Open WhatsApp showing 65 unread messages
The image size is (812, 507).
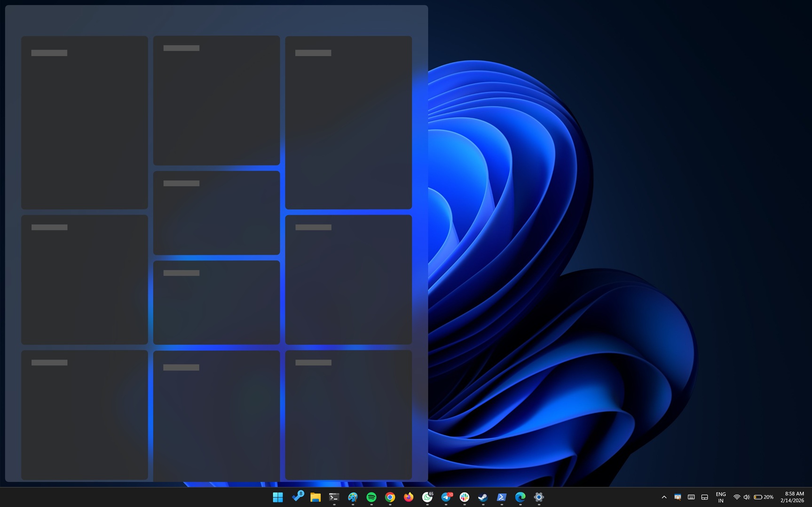coord(427,497)
